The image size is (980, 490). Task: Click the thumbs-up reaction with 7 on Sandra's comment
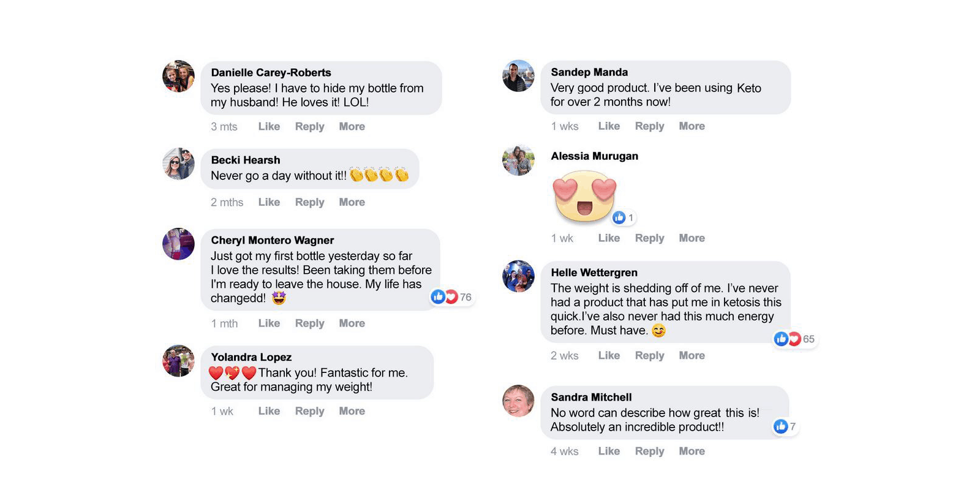(x=785, y=426)
